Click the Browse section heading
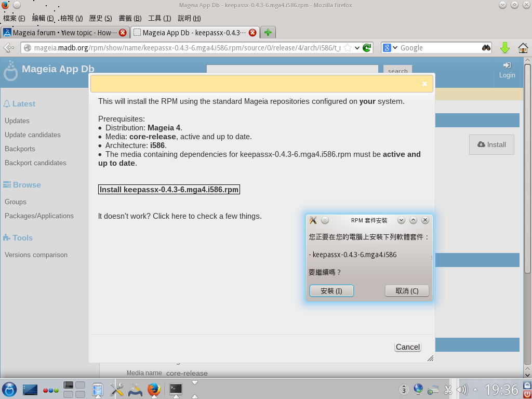Screen dimensions: 532x399 pyautogui.click(x=22, y=185)
